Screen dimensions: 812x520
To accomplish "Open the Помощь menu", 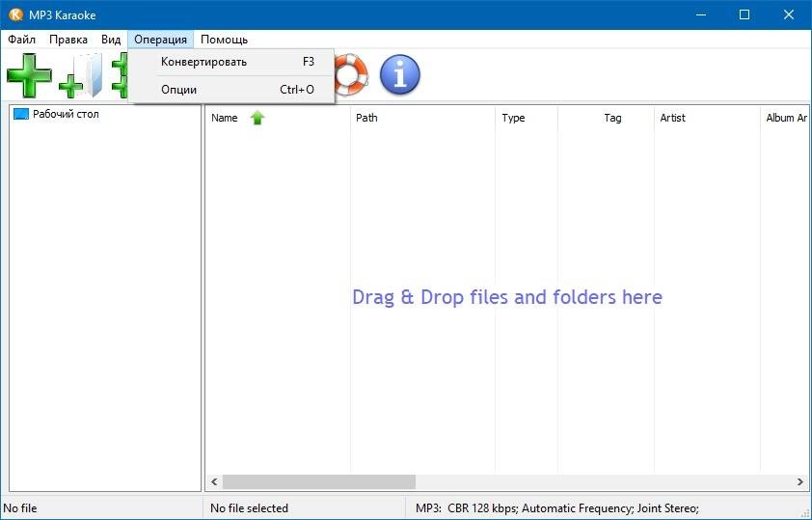I will click(225, 40).
